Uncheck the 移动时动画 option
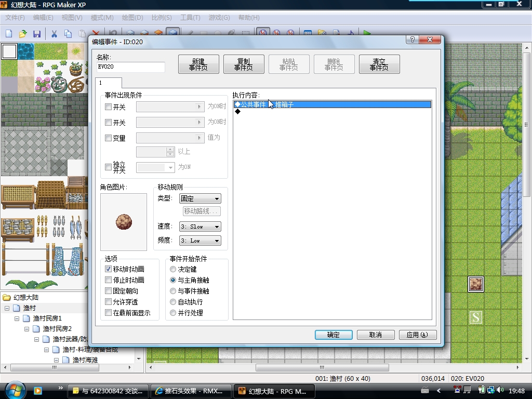The height and width of the screenshot is (399, 532). tap(108, 269)
